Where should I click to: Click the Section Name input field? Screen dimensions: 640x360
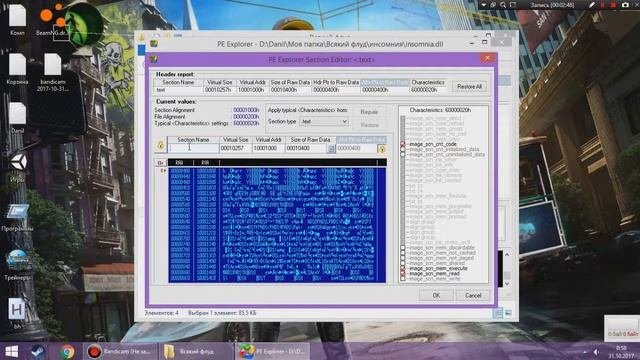point(193,149)
